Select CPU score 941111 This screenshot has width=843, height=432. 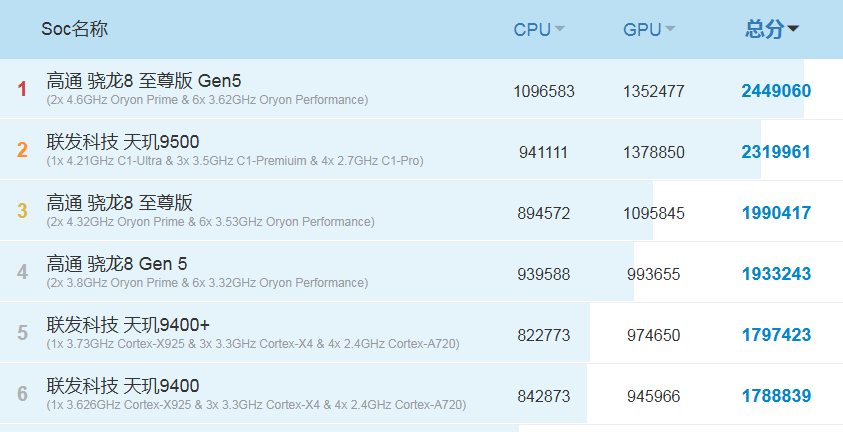(544, 153)
